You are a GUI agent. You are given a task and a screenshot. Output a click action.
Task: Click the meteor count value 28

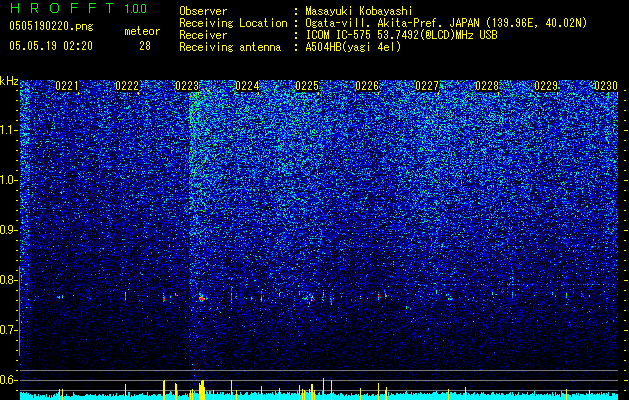pos(145,46)
